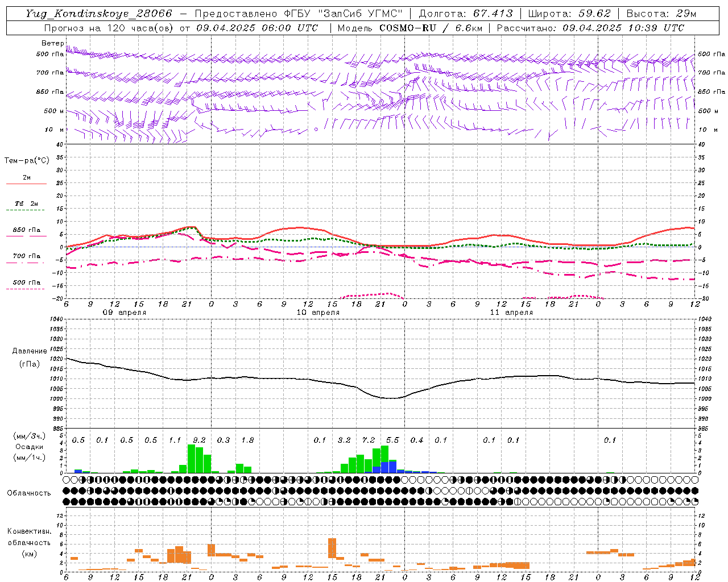The image size is (728, 582).
Task: Click the station title Yug_Kondinskoye_28066
Action: 98,14
